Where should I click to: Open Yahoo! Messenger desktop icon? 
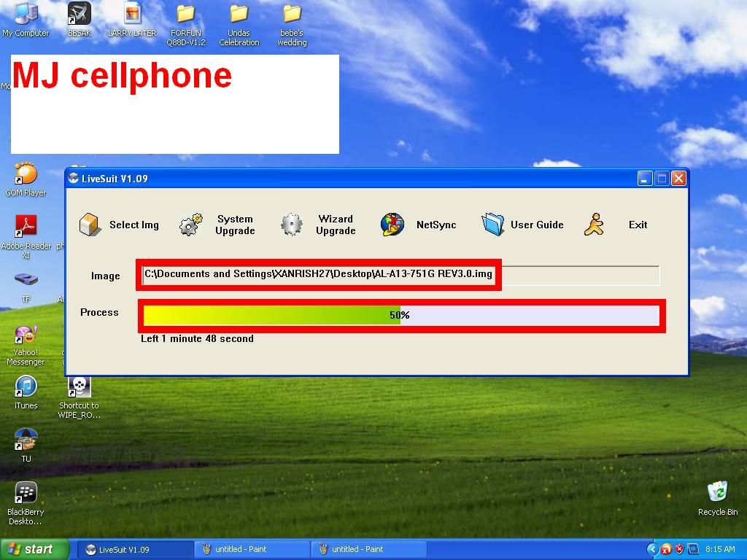coord(26,335)
